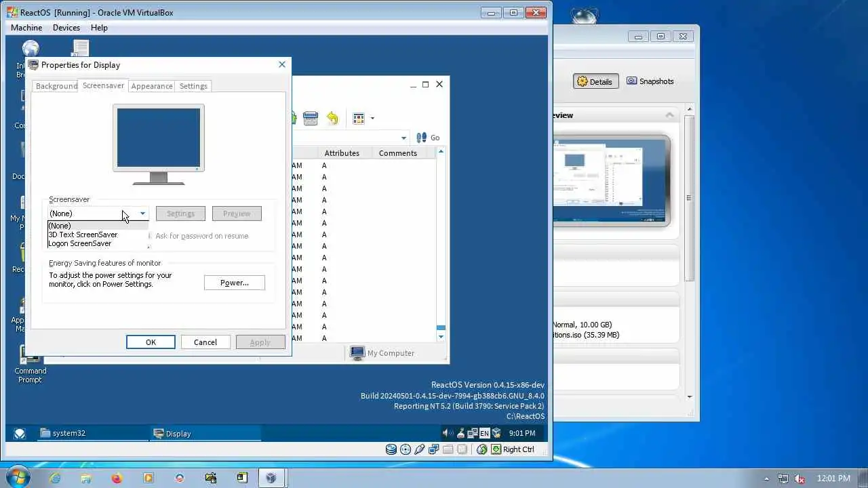Click the mouse integration status icon
Image resolution: width=868 pixels, height=488 pixels.
(482, 449)
